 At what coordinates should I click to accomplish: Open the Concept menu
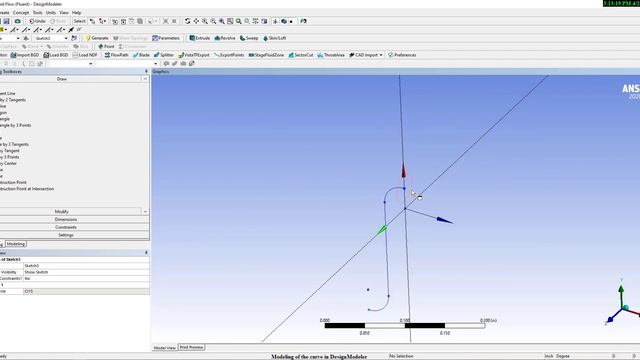[x=21, y=13]
